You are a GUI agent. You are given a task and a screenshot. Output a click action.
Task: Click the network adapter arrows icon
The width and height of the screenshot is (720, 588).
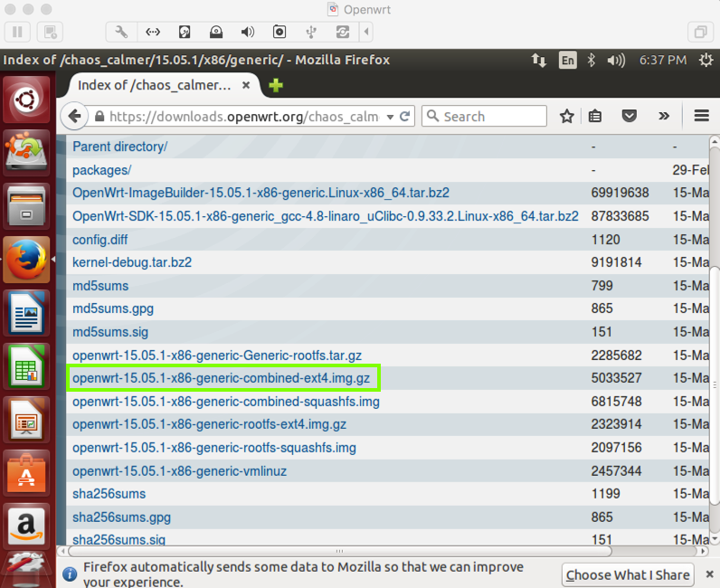pyautogui.click(x=153, y=32)
